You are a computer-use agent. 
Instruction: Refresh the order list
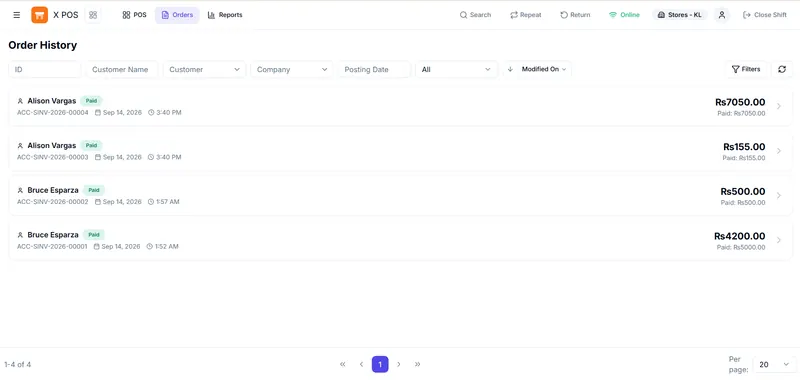pyautogui.click(x=782, y=69)
